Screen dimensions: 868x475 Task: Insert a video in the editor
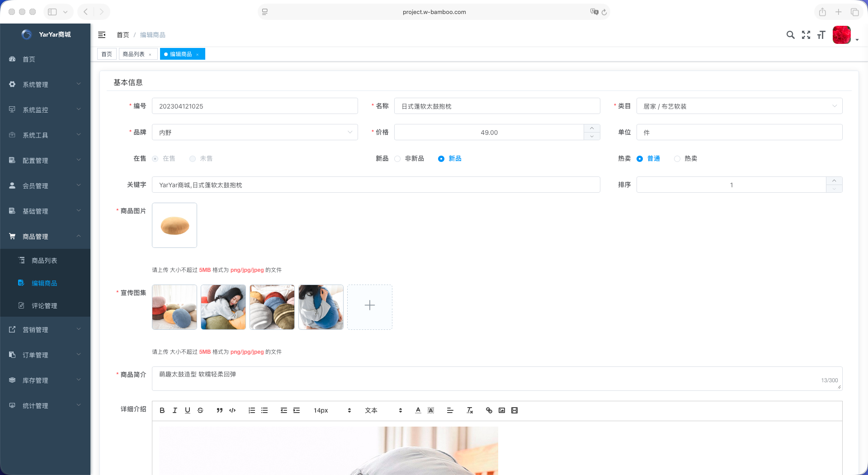pos(514,410)
